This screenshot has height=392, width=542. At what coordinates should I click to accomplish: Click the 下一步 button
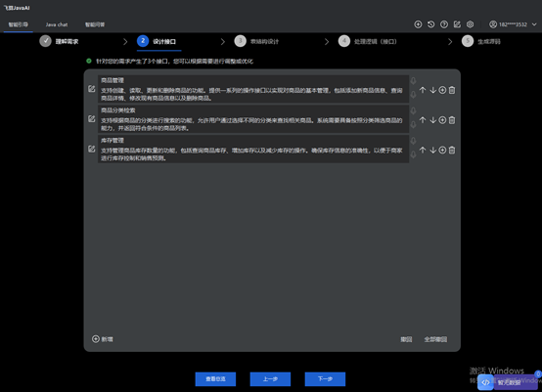325,379
